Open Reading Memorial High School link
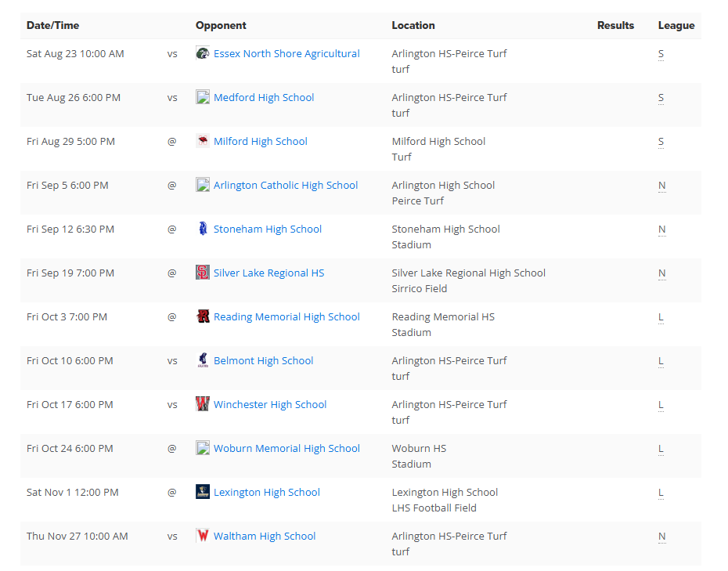The image size is (728, 571). pyautogui.click(x=287, y=317)
